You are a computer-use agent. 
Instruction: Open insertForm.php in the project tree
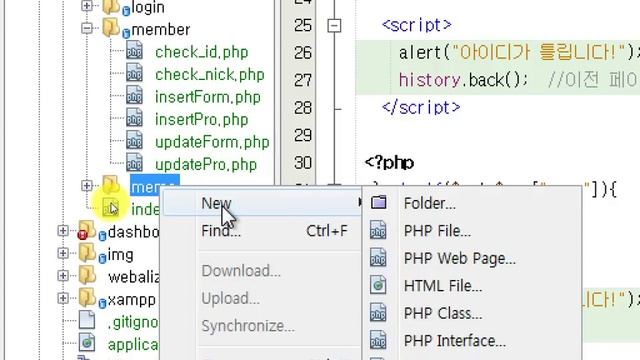coord(208,97)
